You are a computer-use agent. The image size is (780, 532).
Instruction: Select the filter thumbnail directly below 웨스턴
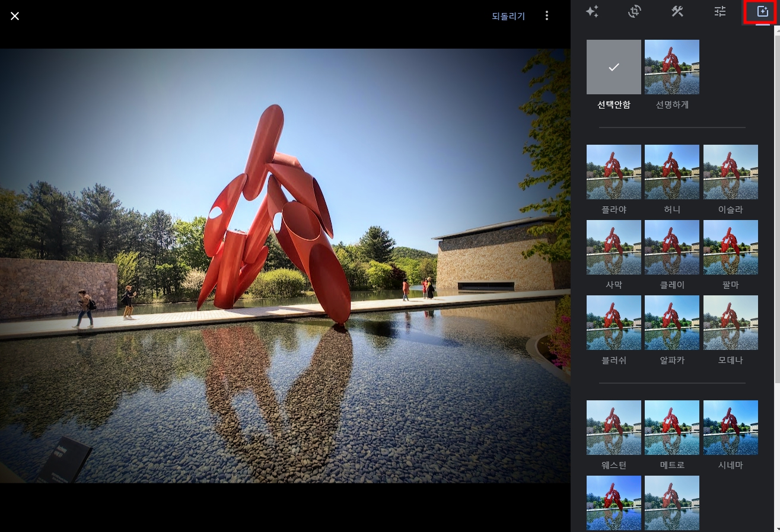click(x=614, y=503)
